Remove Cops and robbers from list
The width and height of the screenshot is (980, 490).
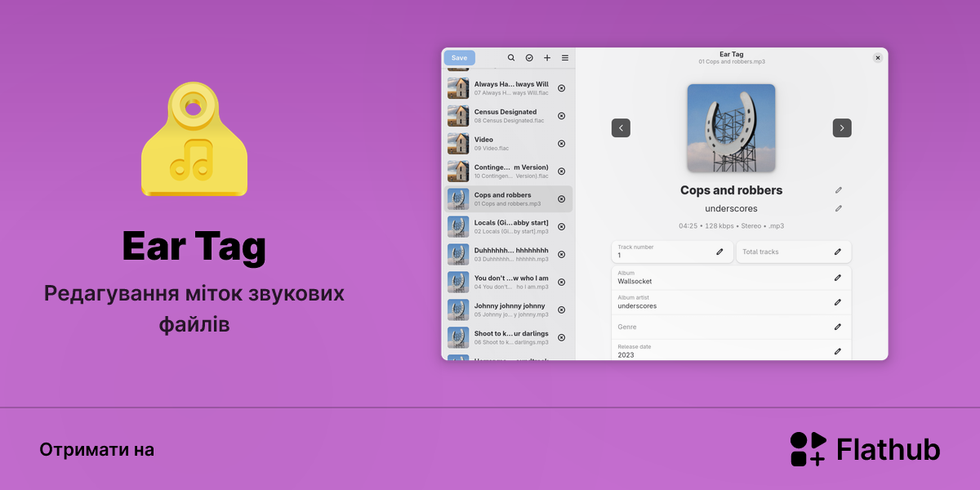[561, 199]
